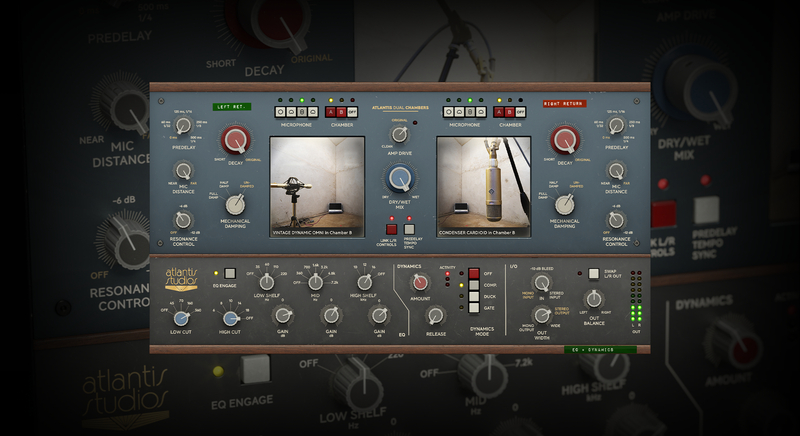800x436 pixels.
Task: Set Dynamics Mode to GATE
Action: [x=474, y=307]
